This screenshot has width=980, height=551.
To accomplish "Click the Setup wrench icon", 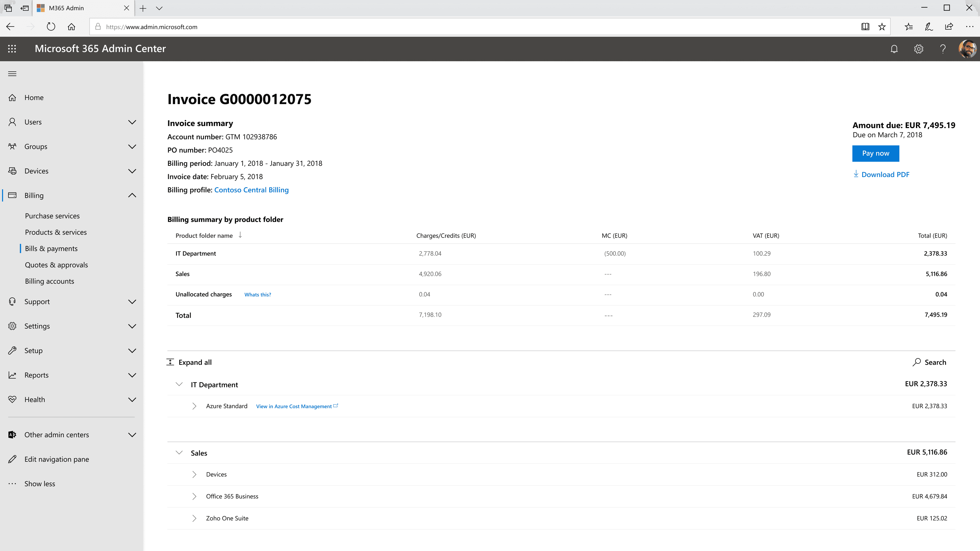I will tap(12, 350).
